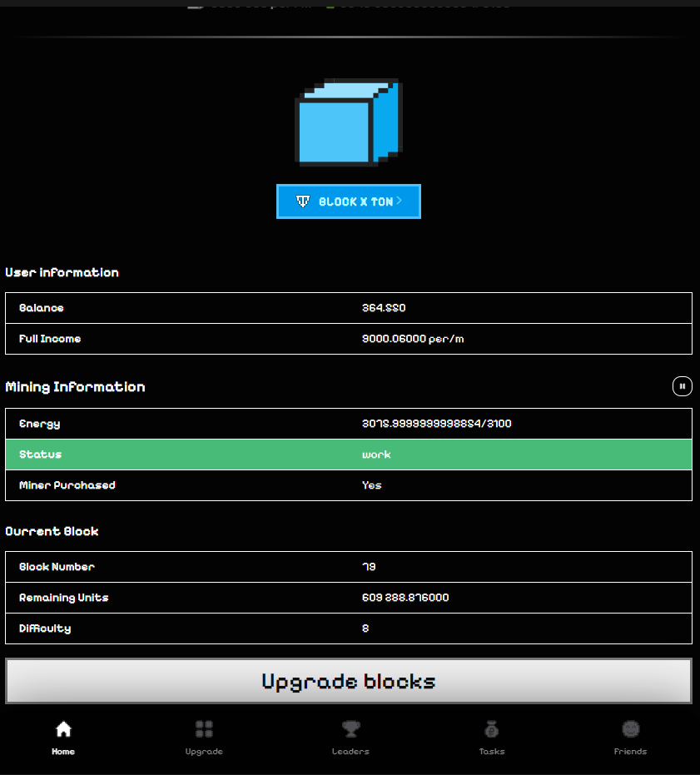Open Leaders trophy icon
This screenshot has width=700, height=775.
coord(350,728)
